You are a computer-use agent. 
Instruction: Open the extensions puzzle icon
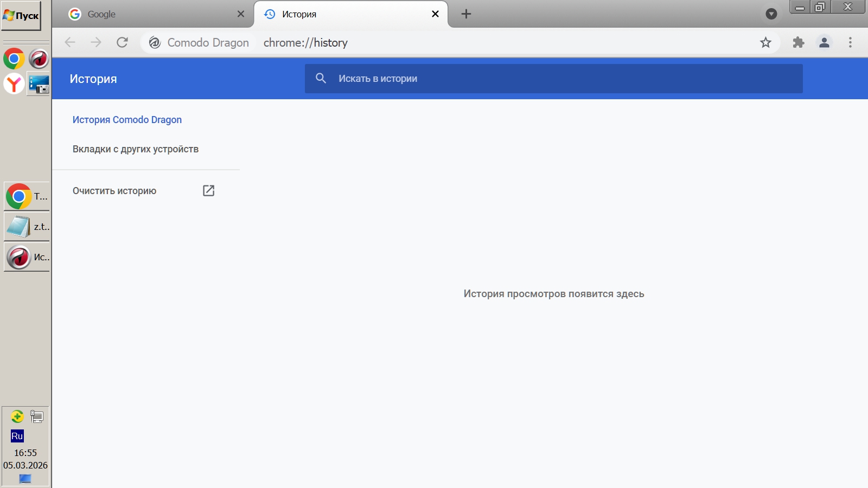coord(798,42)
